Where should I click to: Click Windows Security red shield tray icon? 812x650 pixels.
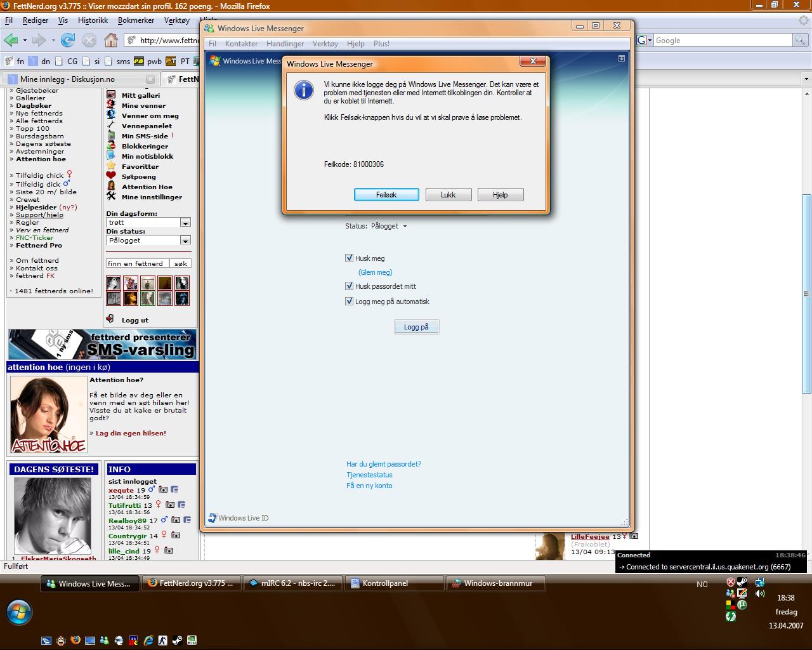coord(731,582)
